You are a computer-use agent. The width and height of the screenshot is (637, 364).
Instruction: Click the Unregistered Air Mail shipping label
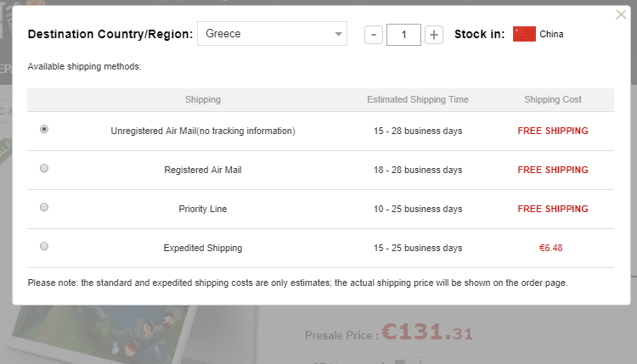(202, 131)
